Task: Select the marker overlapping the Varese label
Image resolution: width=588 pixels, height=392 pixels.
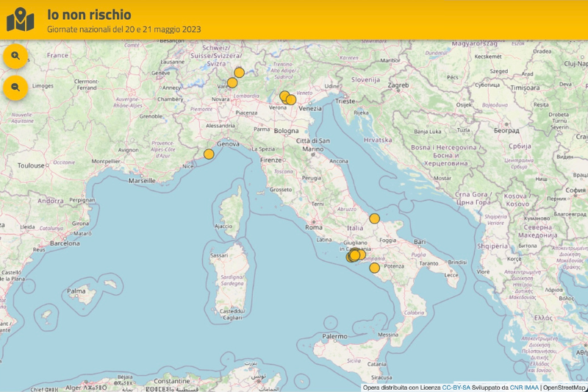Action: (x=232, y=82)
